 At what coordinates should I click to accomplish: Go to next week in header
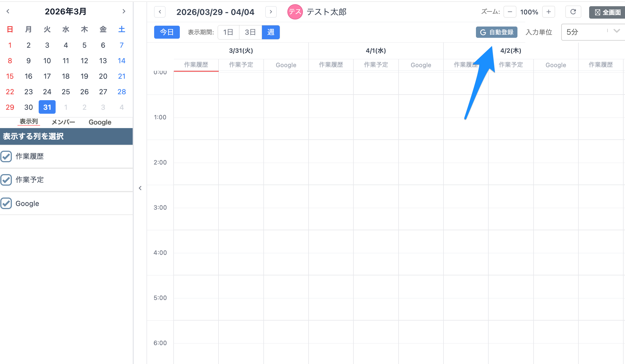271,12
